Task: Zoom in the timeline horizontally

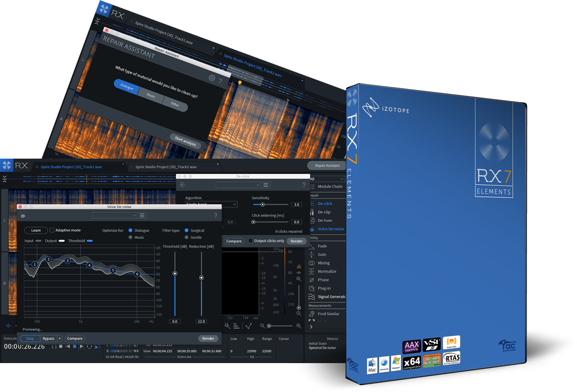Action: point(298,326)
